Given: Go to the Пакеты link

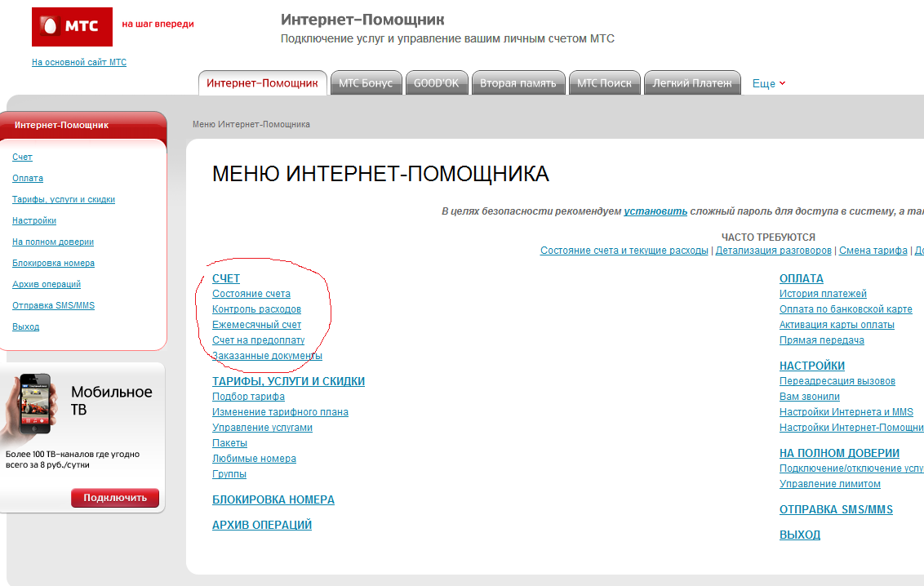Looking at the screenshot, I should click(230, 443).
